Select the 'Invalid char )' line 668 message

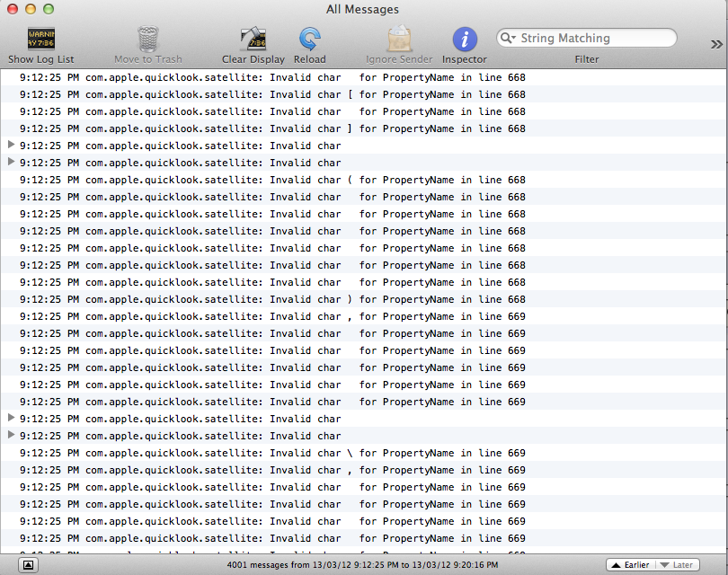click(363, 299)
